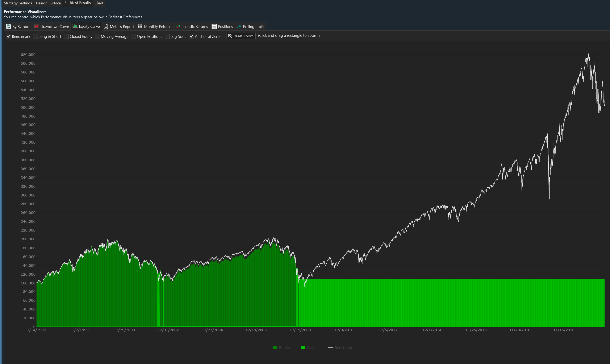The height and width of the screenshot is (364, 610).
Task: Click the red Drawdown Curve icon
Action: pos(36,26)
